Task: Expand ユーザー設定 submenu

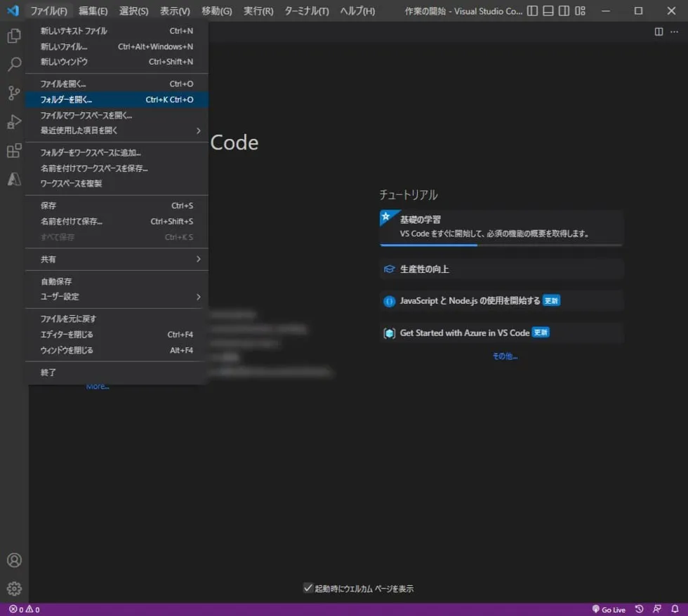Action: click(117, 297)
